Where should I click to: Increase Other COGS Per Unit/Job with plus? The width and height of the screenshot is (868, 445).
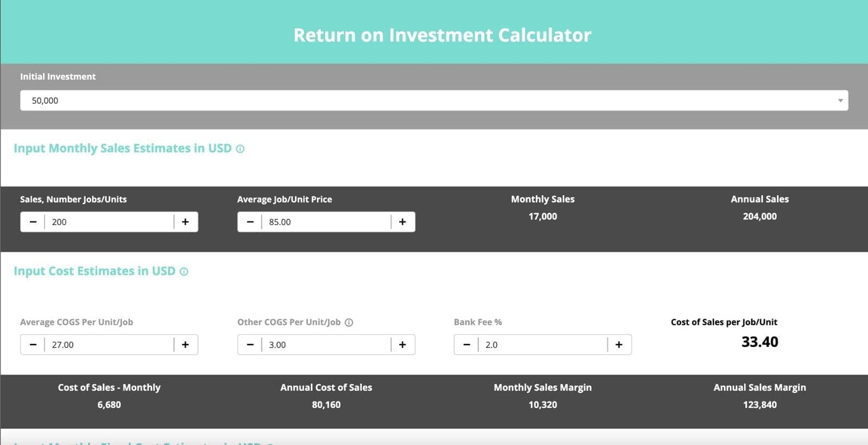pos(403,345)
